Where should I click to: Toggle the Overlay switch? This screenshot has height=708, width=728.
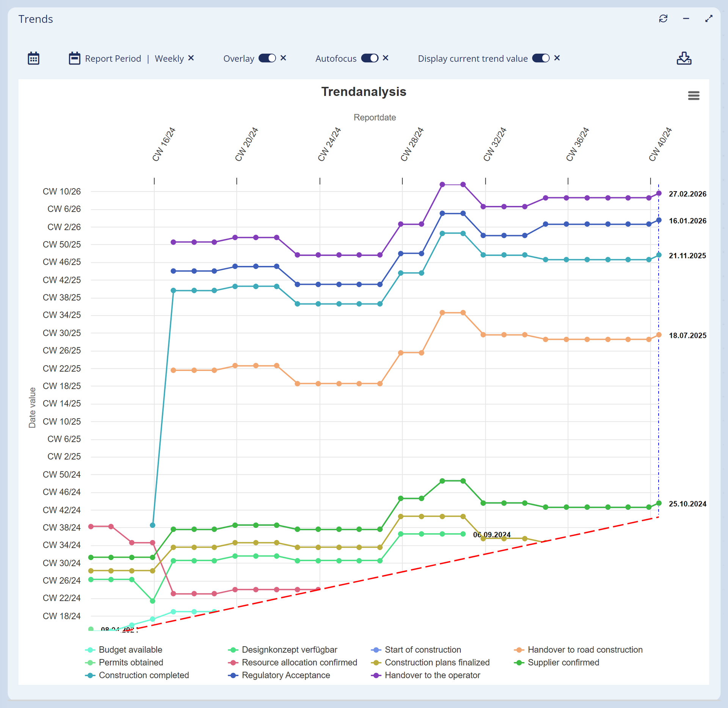[x=267, y=58]
